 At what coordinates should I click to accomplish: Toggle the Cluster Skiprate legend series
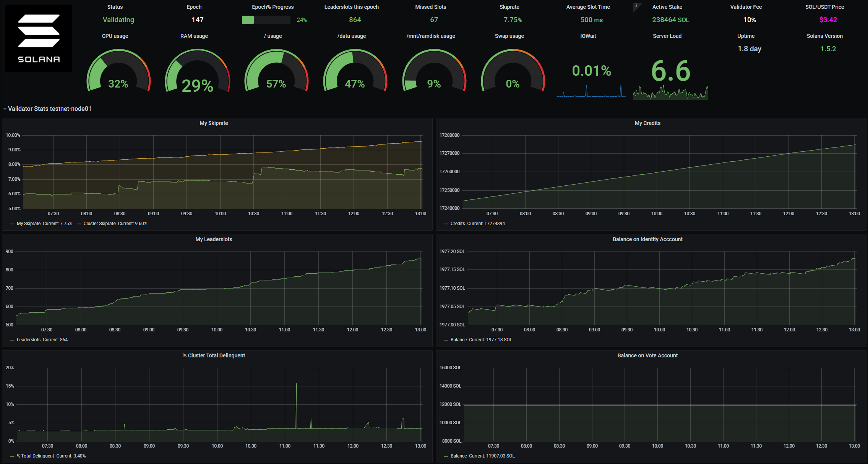click(x=99, y=224)
